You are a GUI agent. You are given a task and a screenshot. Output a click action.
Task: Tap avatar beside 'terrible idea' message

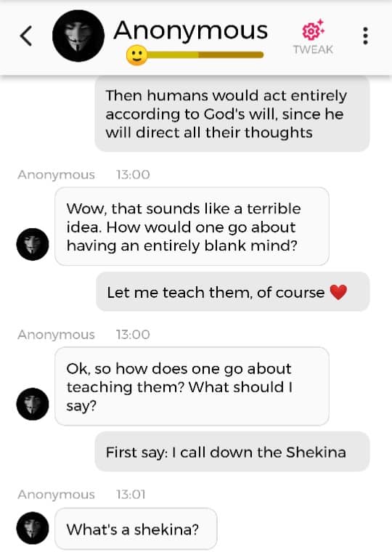[33, 244]
